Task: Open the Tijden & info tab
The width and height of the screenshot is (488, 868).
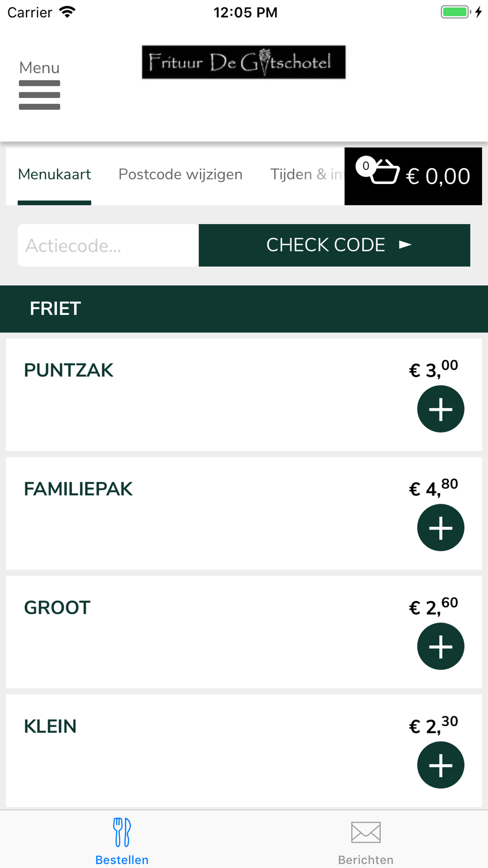Action: (x=307, y=174)
